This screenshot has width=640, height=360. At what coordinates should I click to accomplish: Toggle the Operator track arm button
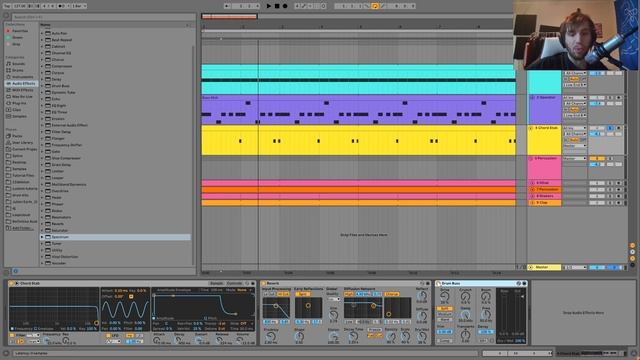click(x=619, y=98)
